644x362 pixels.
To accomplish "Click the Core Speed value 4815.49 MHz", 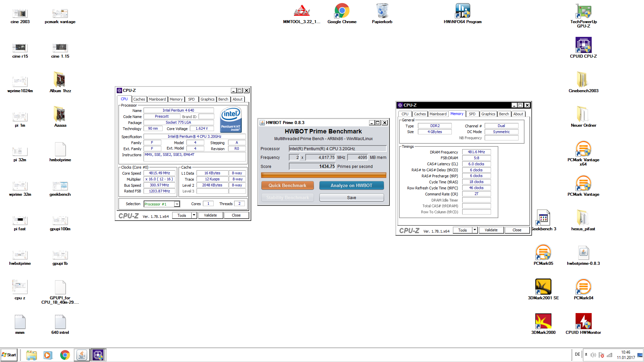I will 159,173.
